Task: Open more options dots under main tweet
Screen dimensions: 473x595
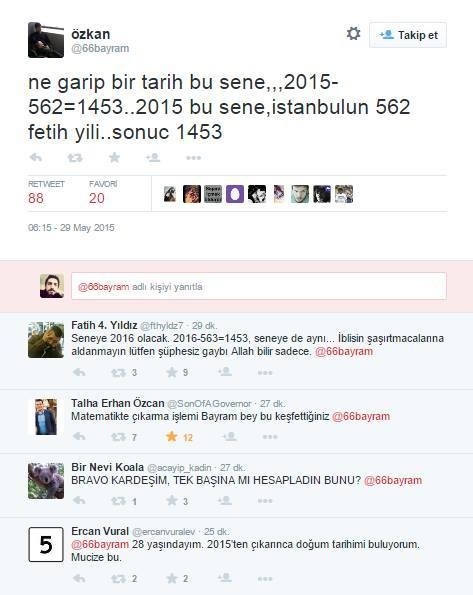Action: (194, 158)
